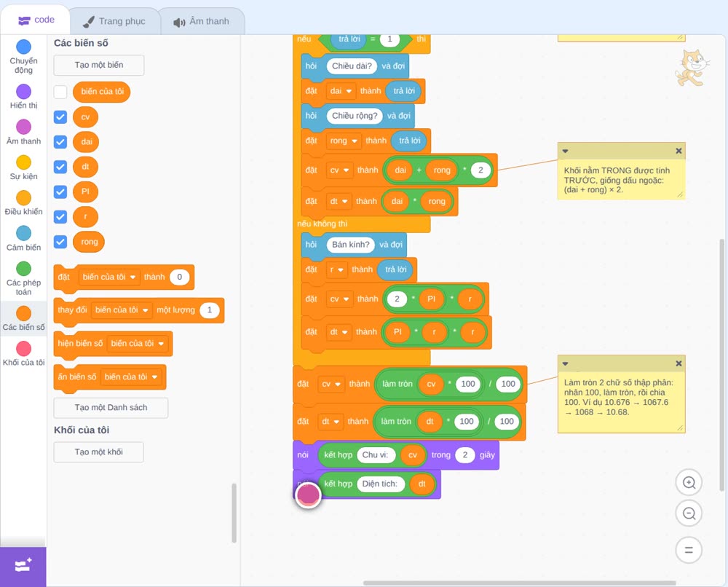Expand dropdown in 'ẩn biến số' block
The width and height of the screenshot is (728, 587).
point(131,377)
